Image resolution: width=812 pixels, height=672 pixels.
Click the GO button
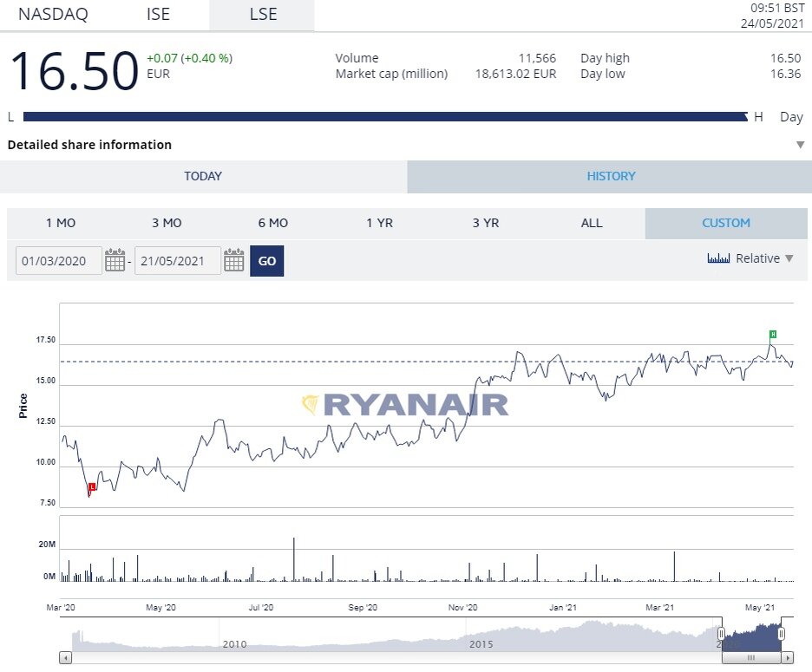[x=266, y=261]
